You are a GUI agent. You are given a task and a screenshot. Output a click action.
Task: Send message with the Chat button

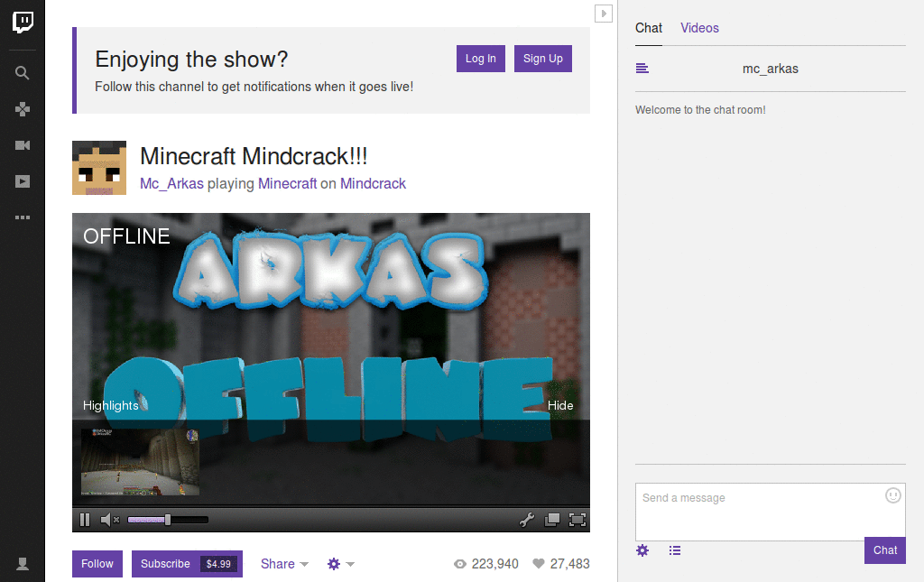[x=884, y=550]
